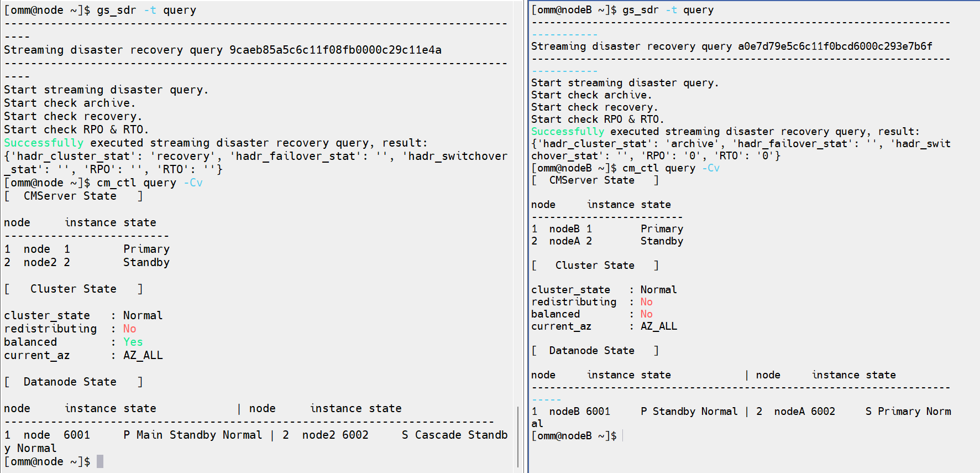Click the query ID a0e7d79e5c6c11f0bcd6000c293e7b6f
980x473 pixels.
coord(835,46)
